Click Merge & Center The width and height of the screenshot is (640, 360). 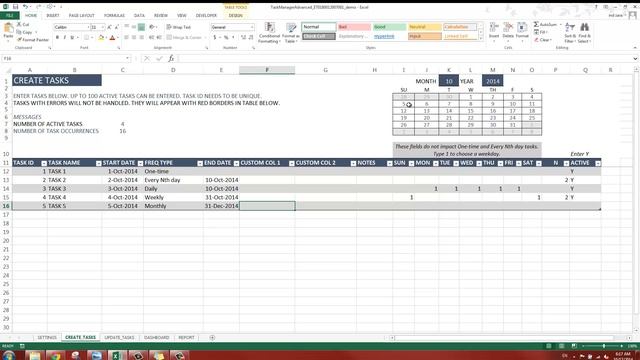pyautogui.click(x=184, y=38)
